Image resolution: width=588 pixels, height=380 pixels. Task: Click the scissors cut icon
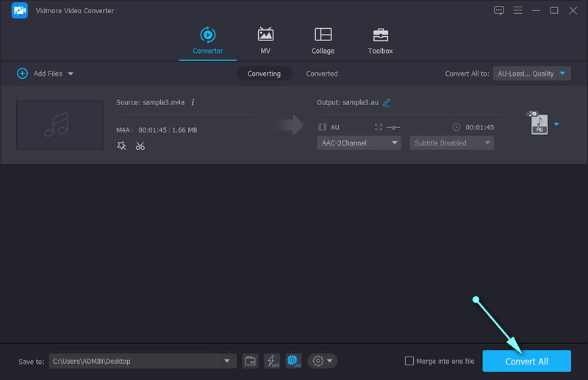pyautogui.click(x=140, y=146)
